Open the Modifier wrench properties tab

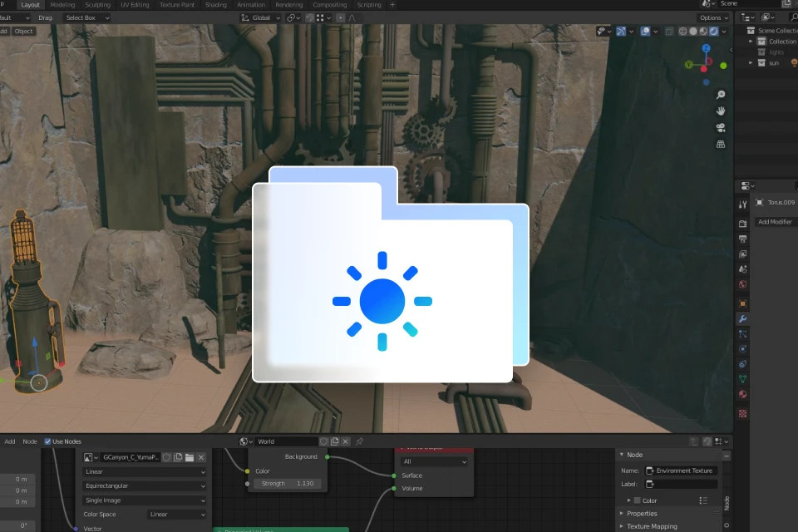point(742,318)
